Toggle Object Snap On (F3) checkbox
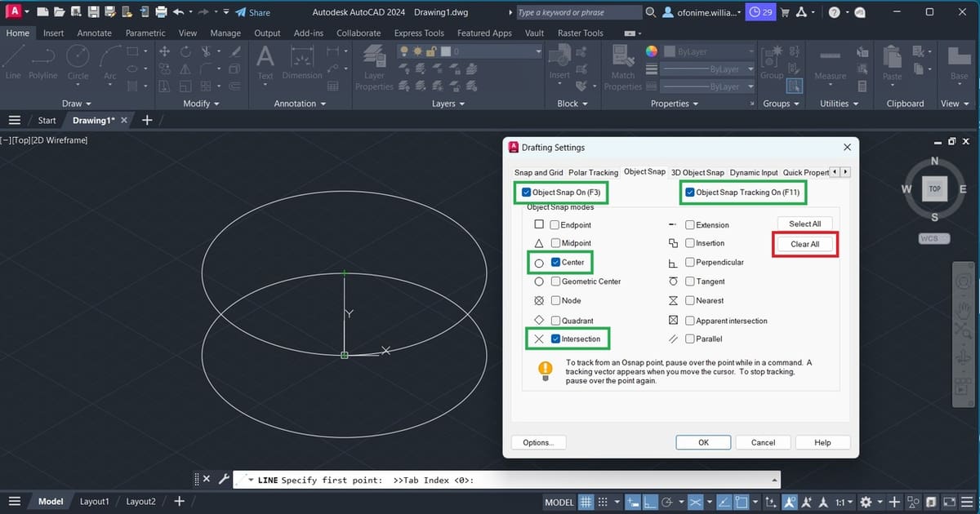 526,193
